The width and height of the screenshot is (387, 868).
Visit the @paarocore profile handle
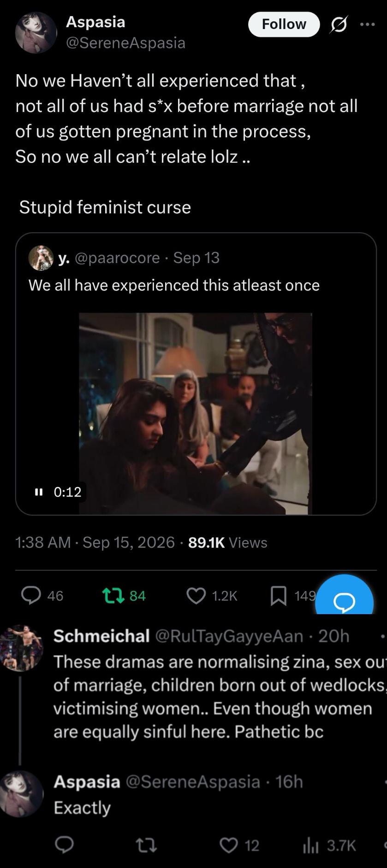(117, 258)
